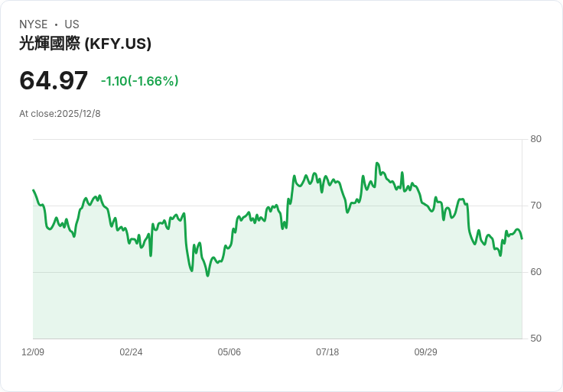Click the At close:2025/12/8 timestamp
The height and width of the screenshot is (392, 563).
click(60, 114)
